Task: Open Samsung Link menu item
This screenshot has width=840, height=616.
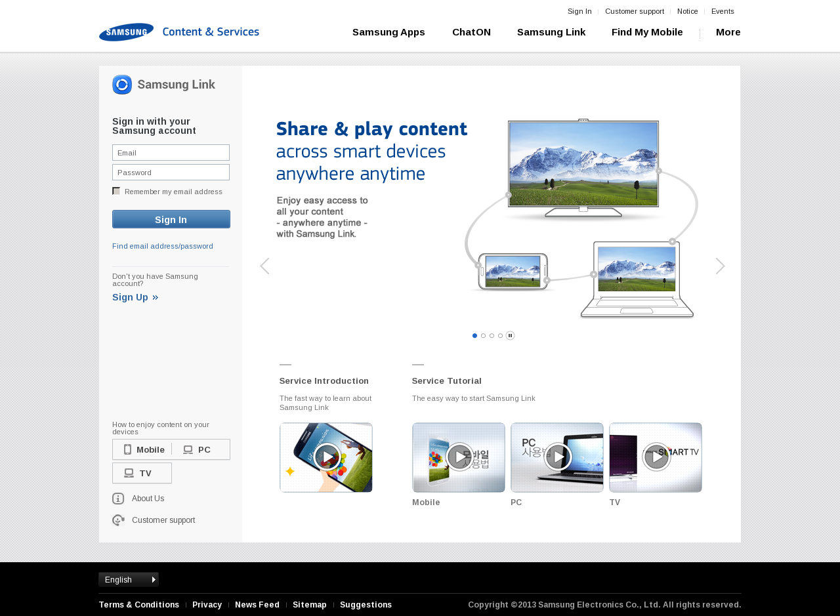Action: 551,32
